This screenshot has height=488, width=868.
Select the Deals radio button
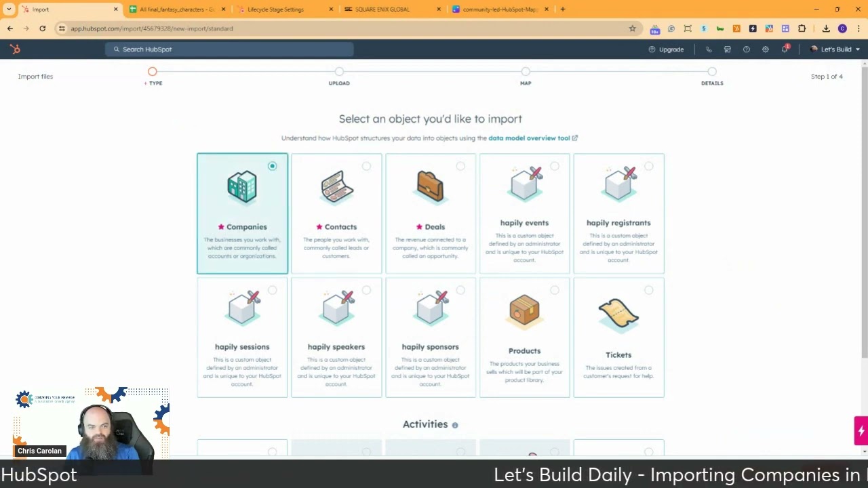[x=460, y=166]
